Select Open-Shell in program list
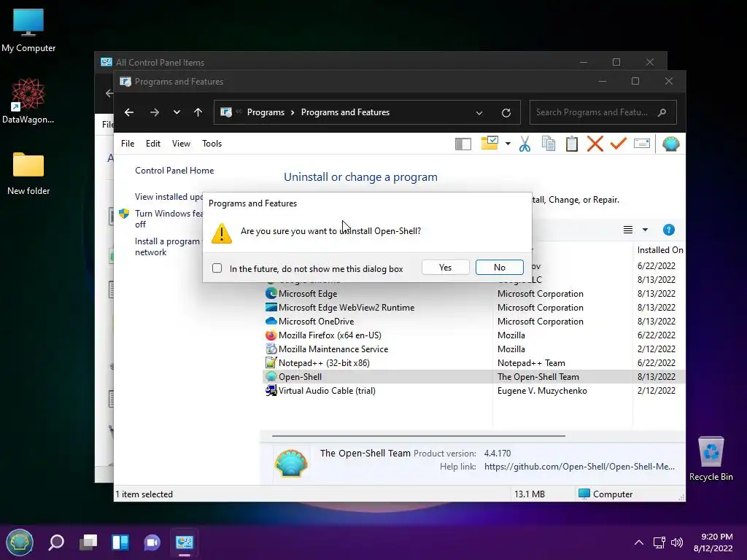 [474, 377]
